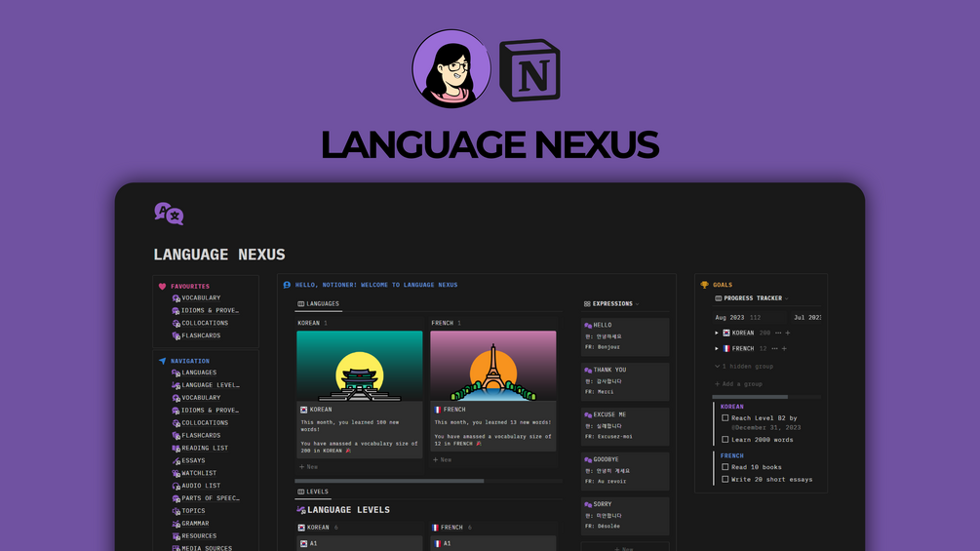Viewport: 980px width, 551px height.
Task: Click the icon beside Favourites Flashcards
Action: coord(176,336)
